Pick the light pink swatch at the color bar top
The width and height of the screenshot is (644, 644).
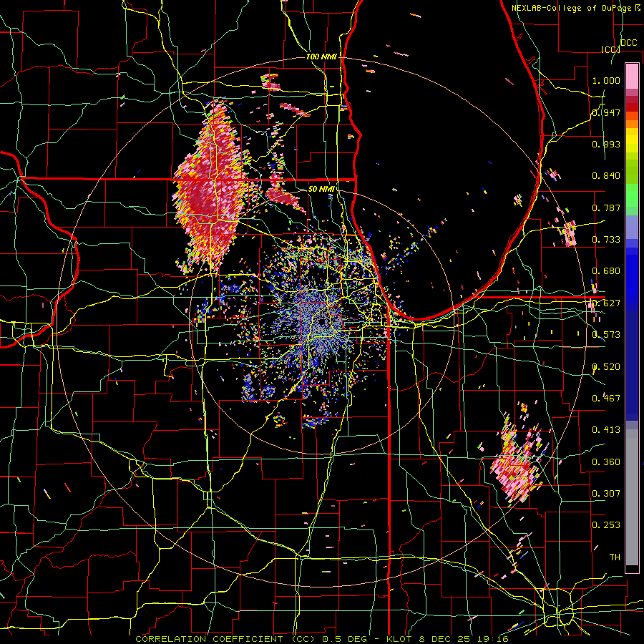click(632, 76)
